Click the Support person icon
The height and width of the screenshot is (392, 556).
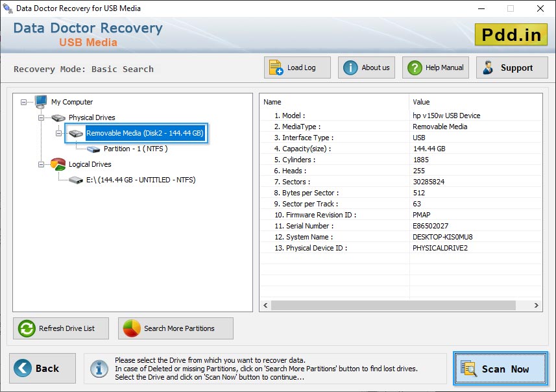point(488,67)
